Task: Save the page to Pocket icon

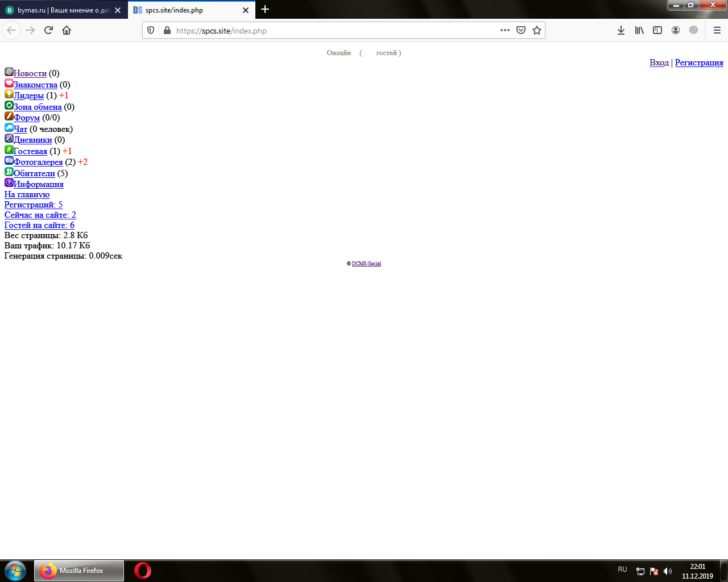Action: (x=520, y=30)
